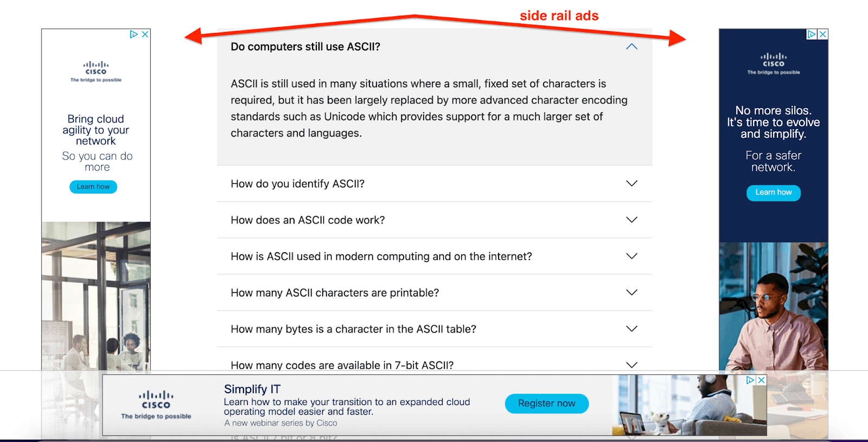868x442 pixels.
Task: Expand 'How does an ASCII code work?'
Action: [x=631, y=220]
